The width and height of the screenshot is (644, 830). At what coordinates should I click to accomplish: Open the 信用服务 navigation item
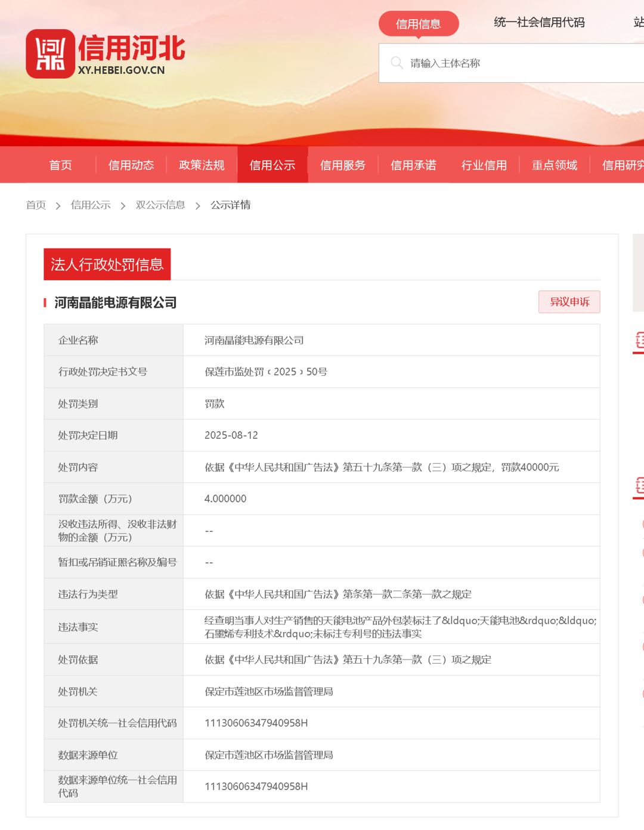[x=343, y=165]
